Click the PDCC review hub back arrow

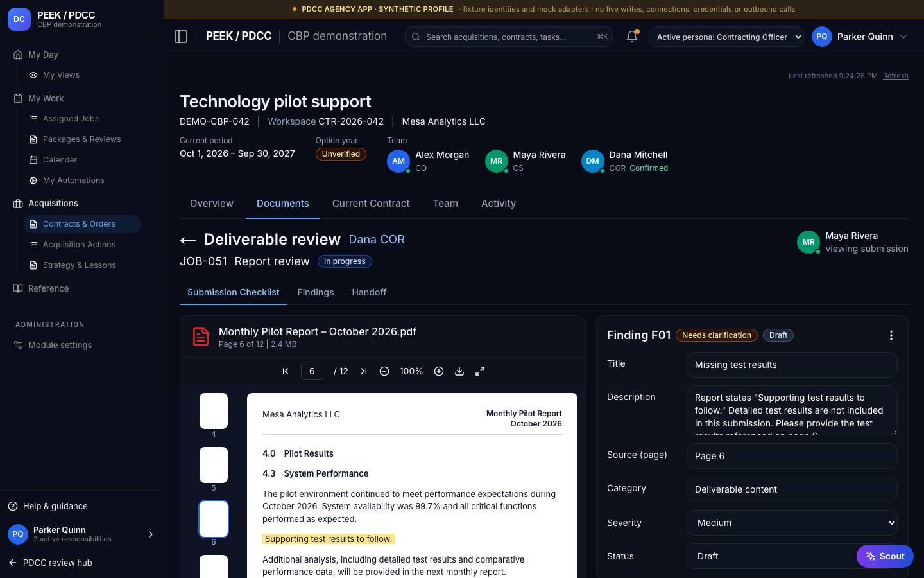pyautogui.click(x=13, y=563)
